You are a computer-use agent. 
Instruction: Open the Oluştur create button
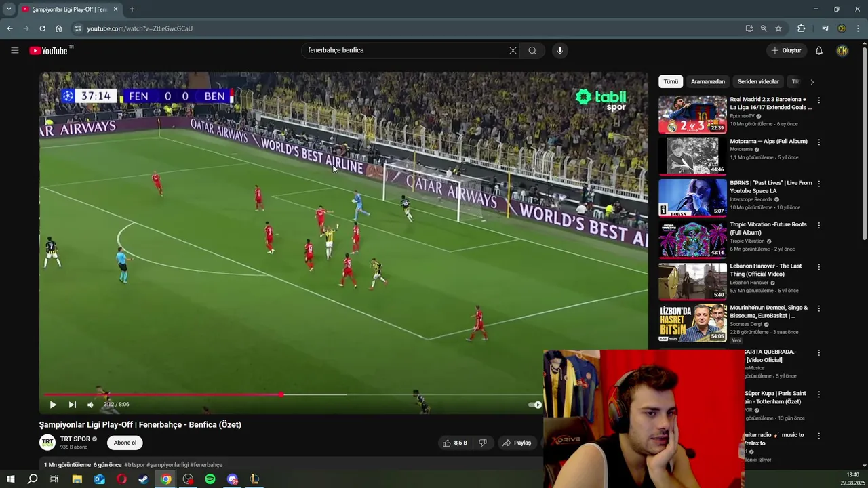[x=787, y=50]
